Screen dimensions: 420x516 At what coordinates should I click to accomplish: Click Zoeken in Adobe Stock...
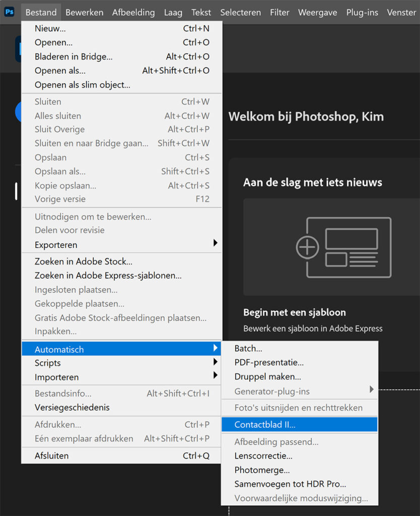tap(84, 262)
